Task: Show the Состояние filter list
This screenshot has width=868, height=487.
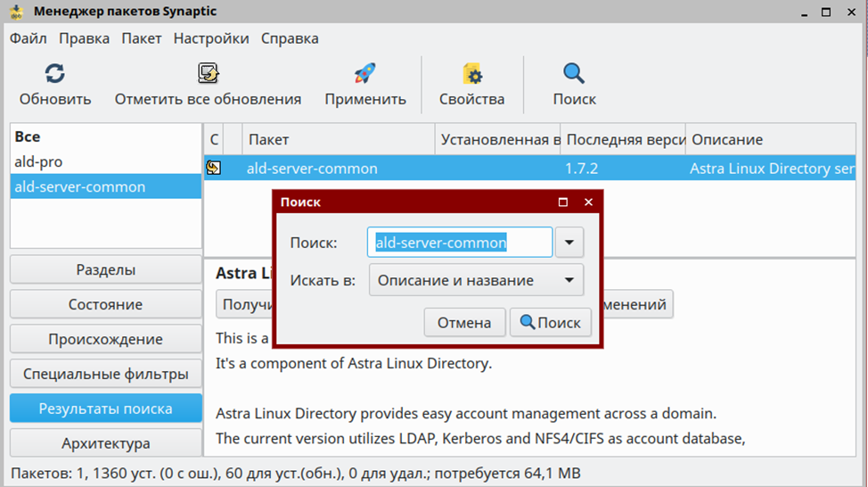Action: [106, 304]
